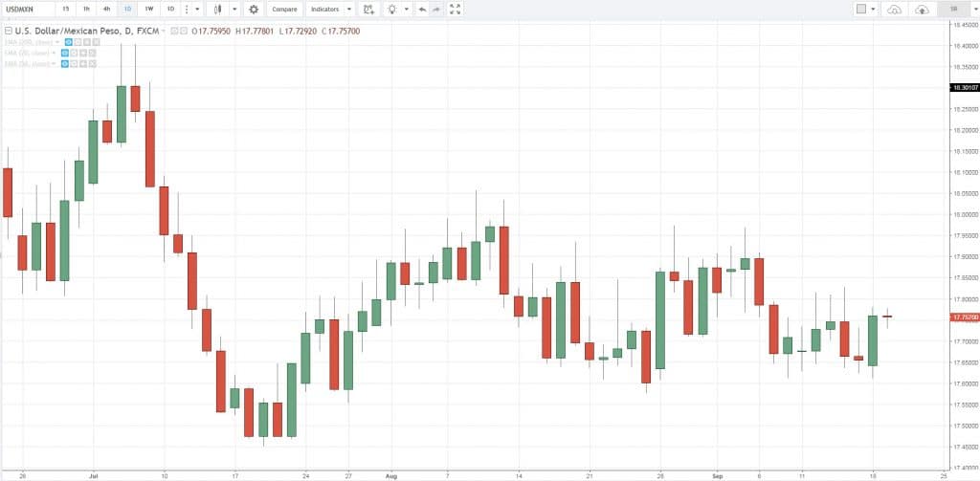
Task: Click the Indicators button
Action: click(x=324, y=9)
